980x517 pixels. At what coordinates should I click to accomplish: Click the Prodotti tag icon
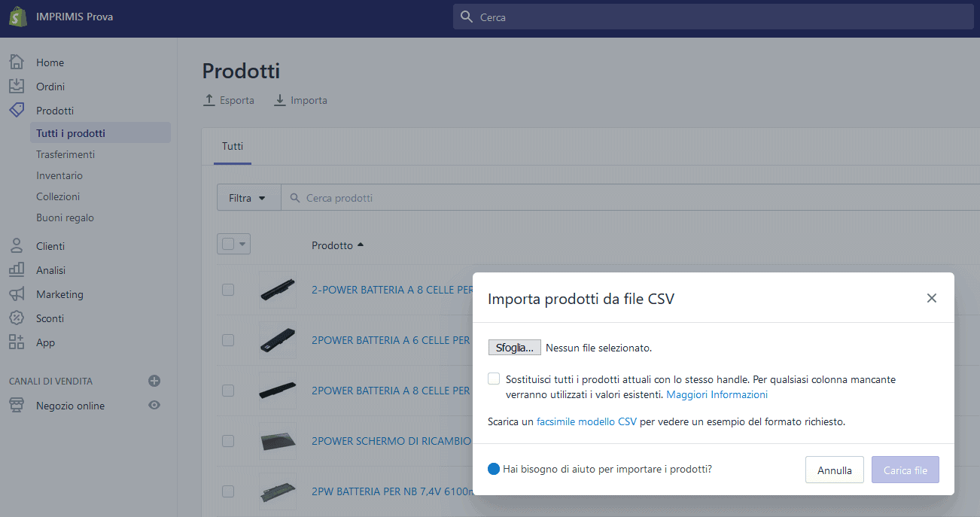[17, 110]
